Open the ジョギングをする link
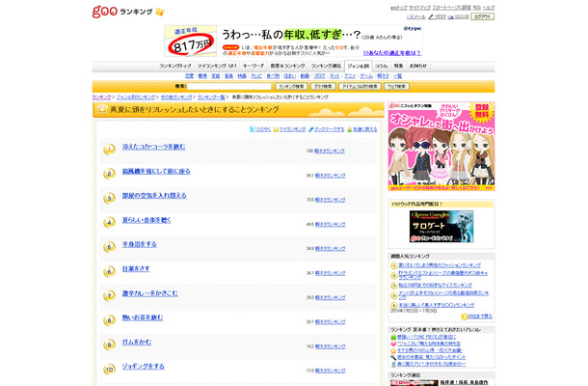The image size is (588, 386). [x=144, y=366]
